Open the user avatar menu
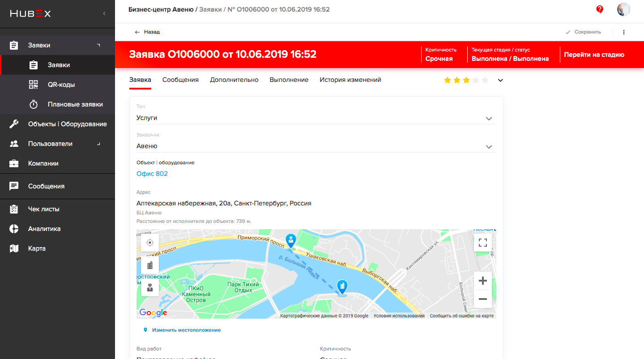This screenshot has height=359, width=644. [623, 9]
